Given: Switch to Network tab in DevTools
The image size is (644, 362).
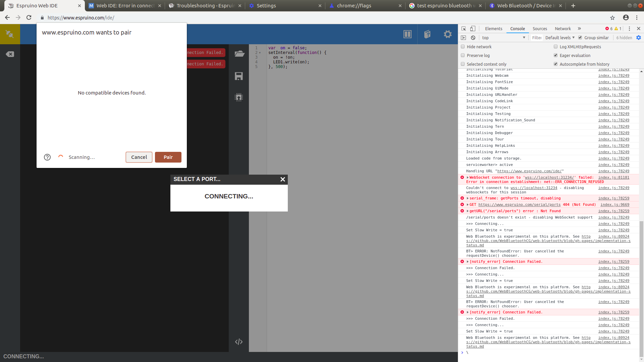Looking at the screenshot, I should (562, 29).
